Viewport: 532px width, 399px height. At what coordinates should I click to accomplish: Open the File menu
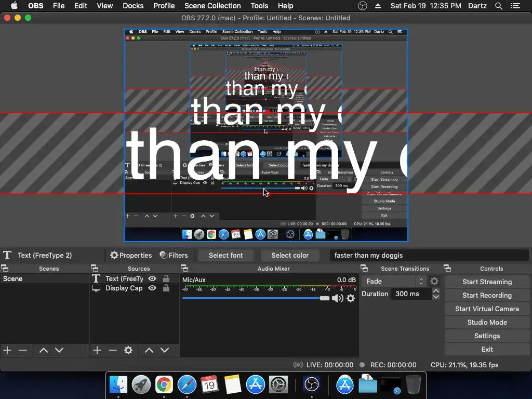click(x=59, y=6)
